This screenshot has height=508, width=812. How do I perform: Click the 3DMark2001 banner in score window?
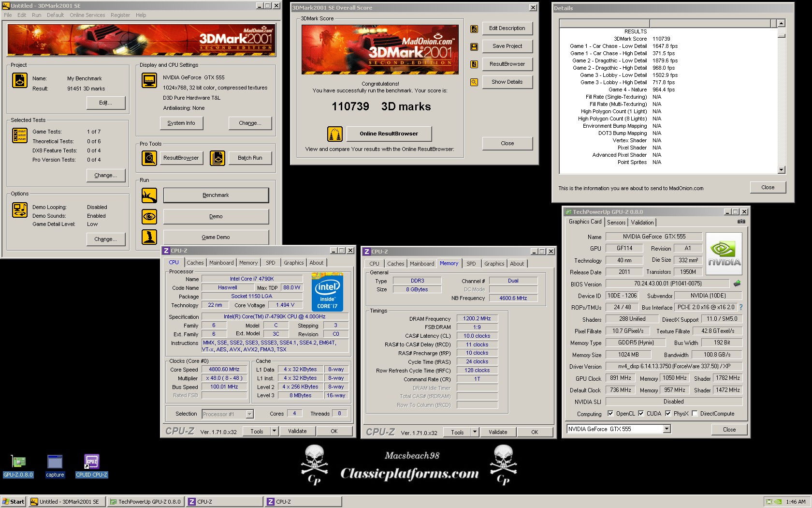click(380, 49)
